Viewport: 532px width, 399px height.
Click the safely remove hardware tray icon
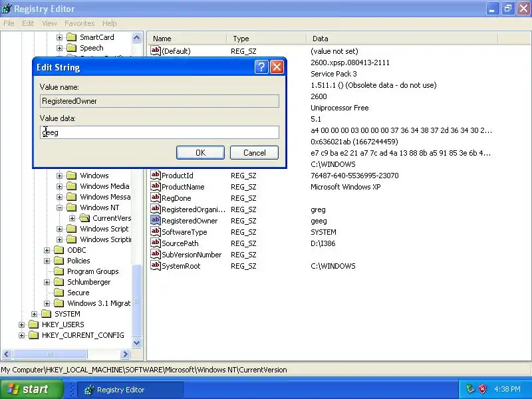(x=470, y=389)
